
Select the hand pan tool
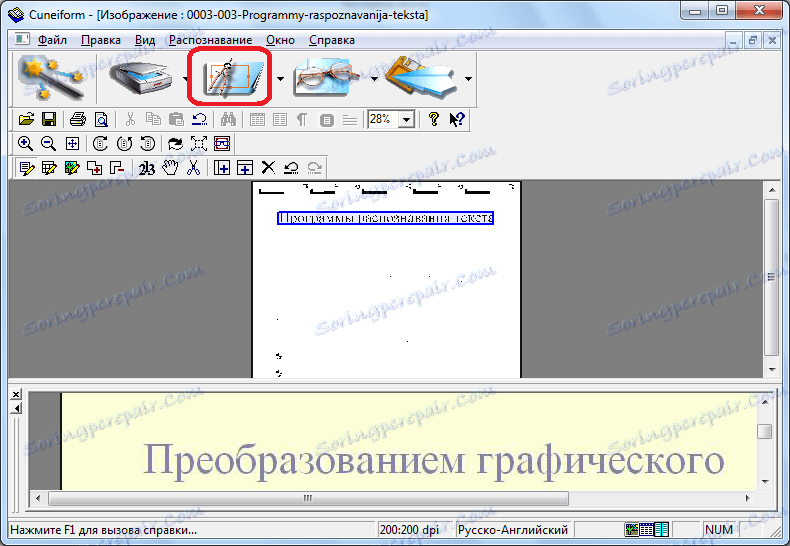(170, 168)
